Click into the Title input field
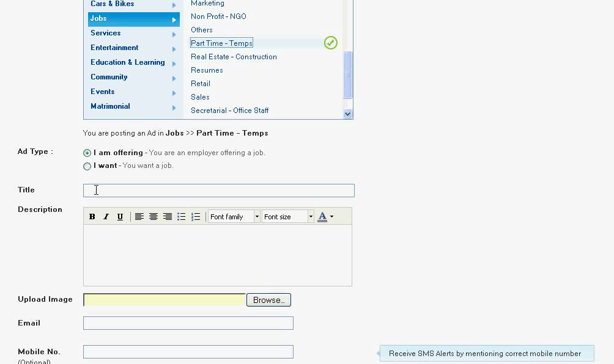Image resolution: width=614 pixels, height=364 pixels. point(219,191)
